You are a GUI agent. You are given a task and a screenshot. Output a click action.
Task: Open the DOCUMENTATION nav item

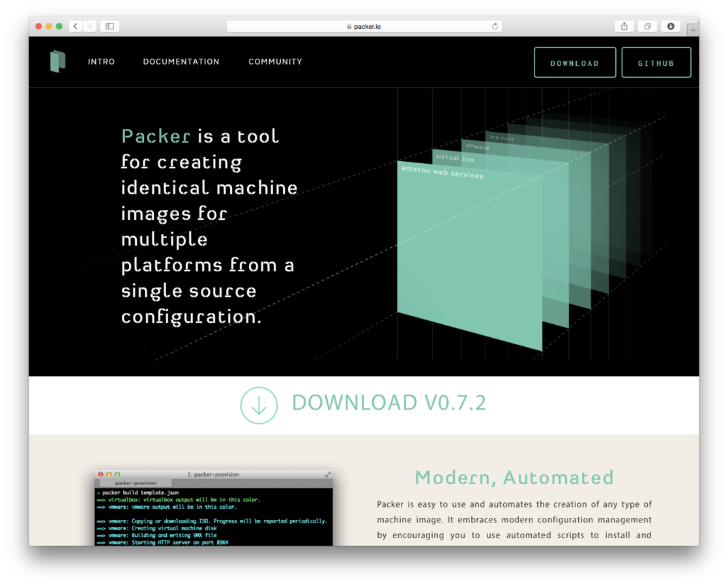click(181, 61)
